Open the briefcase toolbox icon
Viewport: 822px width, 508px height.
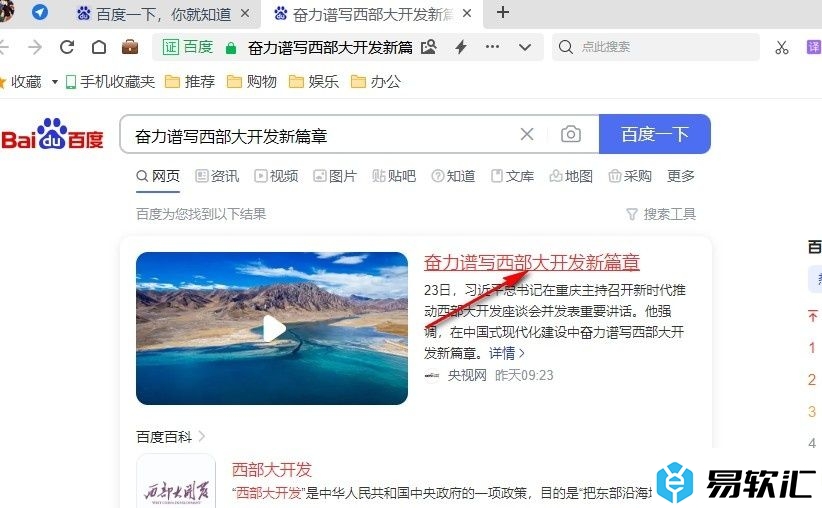tap(129, 47)
